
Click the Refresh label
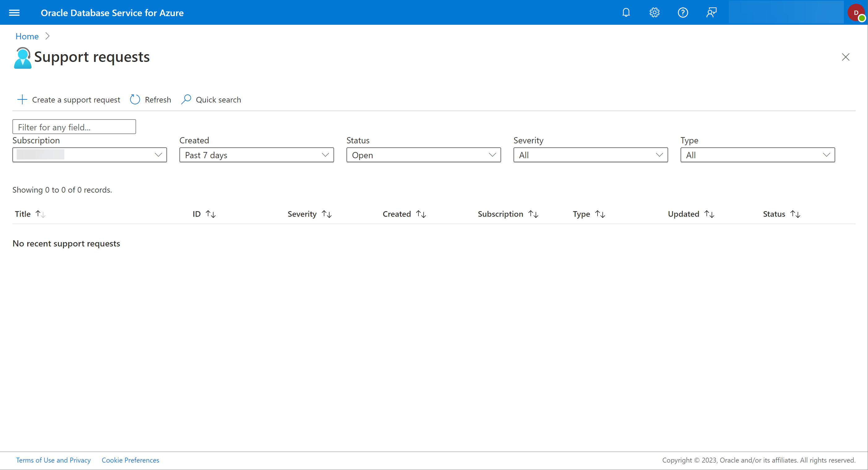158,100
